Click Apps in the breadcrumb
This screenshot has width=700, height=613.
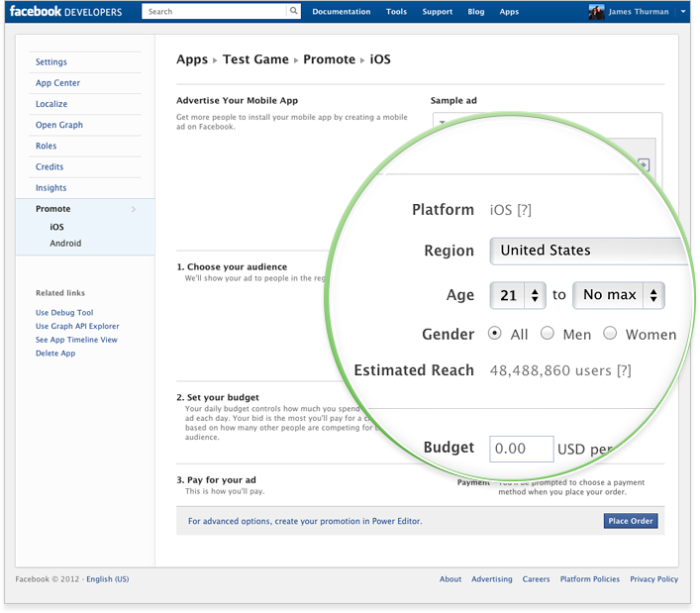click(x=192, y=59)
